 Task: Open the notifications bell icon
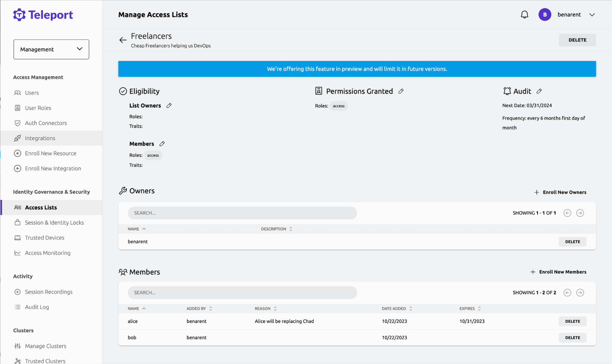pos(524,14)
